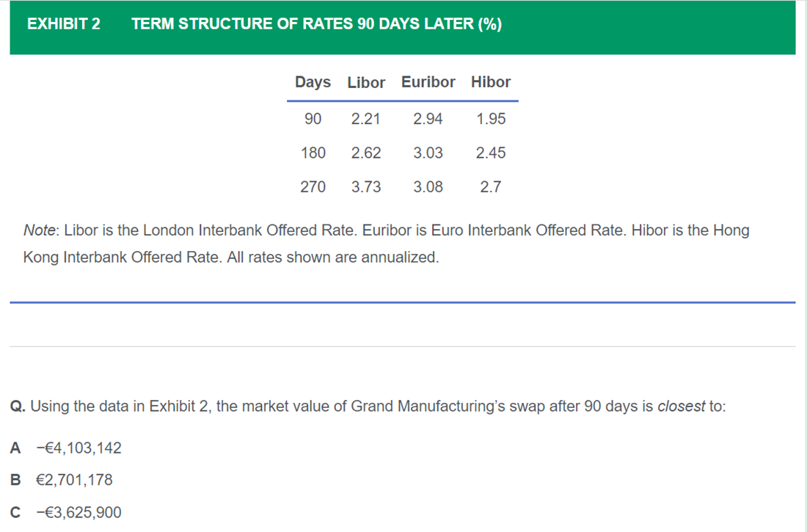Select the 90-day Hibor rate 1.95
The width and height of the screenshot is (807, 532).
pyautogui.click(x=491, y=119)
